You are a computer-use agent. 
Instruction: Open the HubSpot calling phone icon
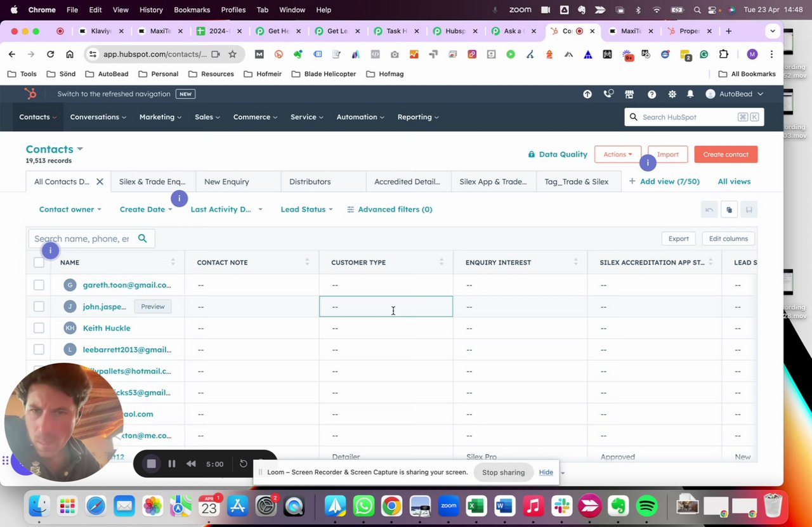click(608, 94)
